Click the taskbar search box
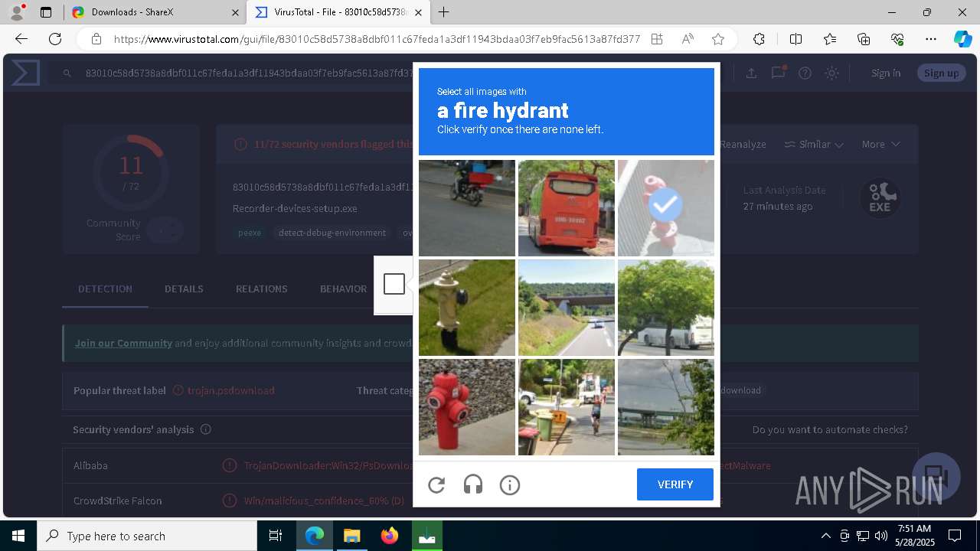This screenshot has width=980, height=551. click(x=147, y=536)
